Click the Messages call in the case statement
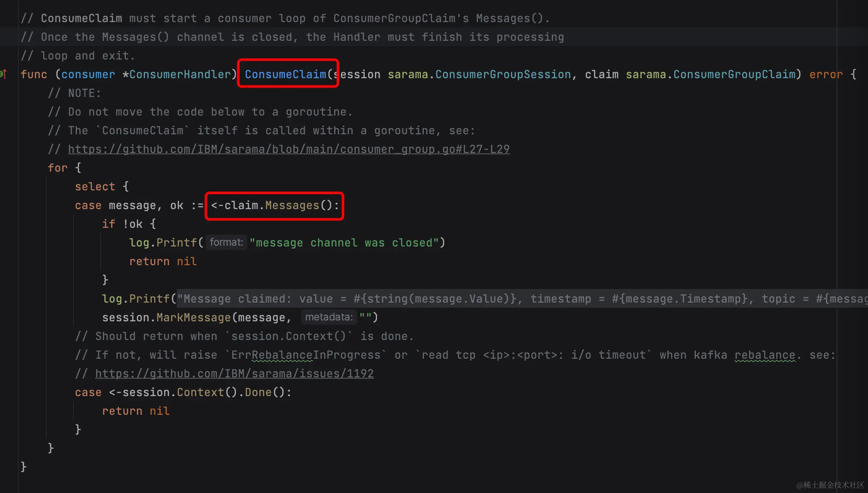The height and width of the screenshot is (493, 868). 292,205
